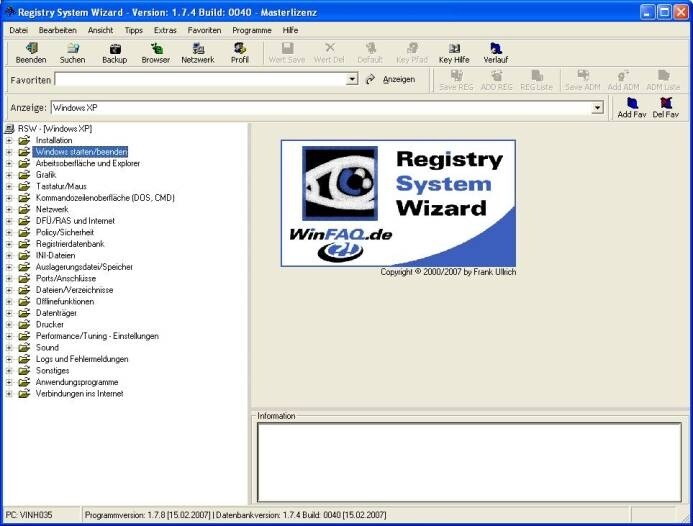This screenshot has width=693, height=526.
Task: Click the Grafik folder icon
Action: coord(24,175)
